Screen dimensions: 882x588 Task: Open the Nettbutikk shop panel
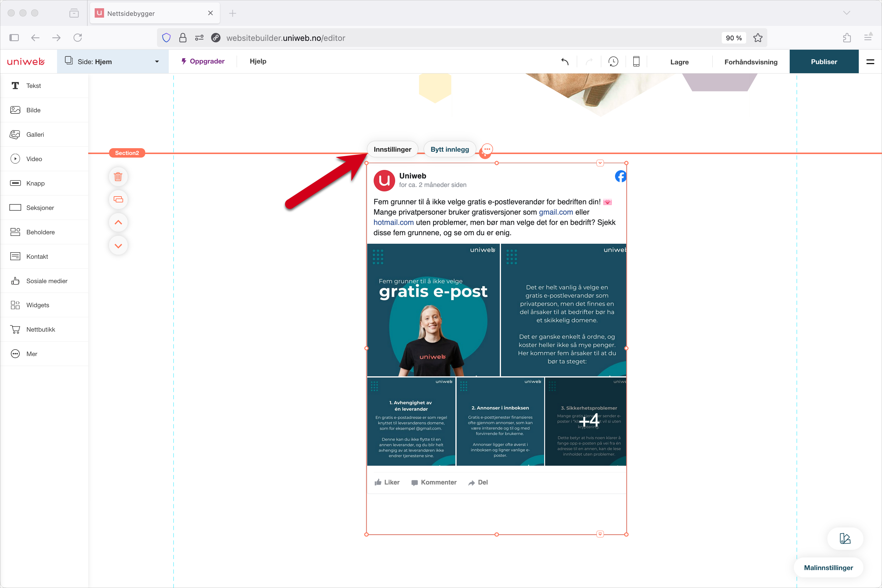tap(44, 329)
